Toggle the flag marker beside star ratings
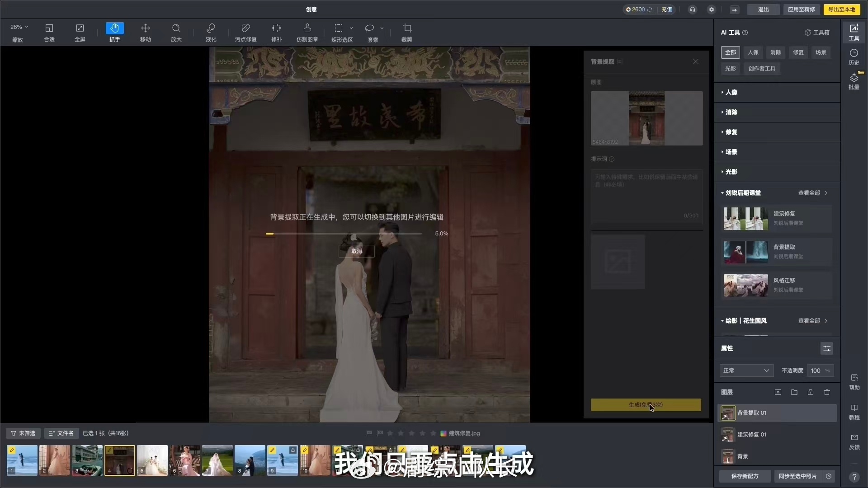This screenshot has width=868, height=488. [380, 433]
